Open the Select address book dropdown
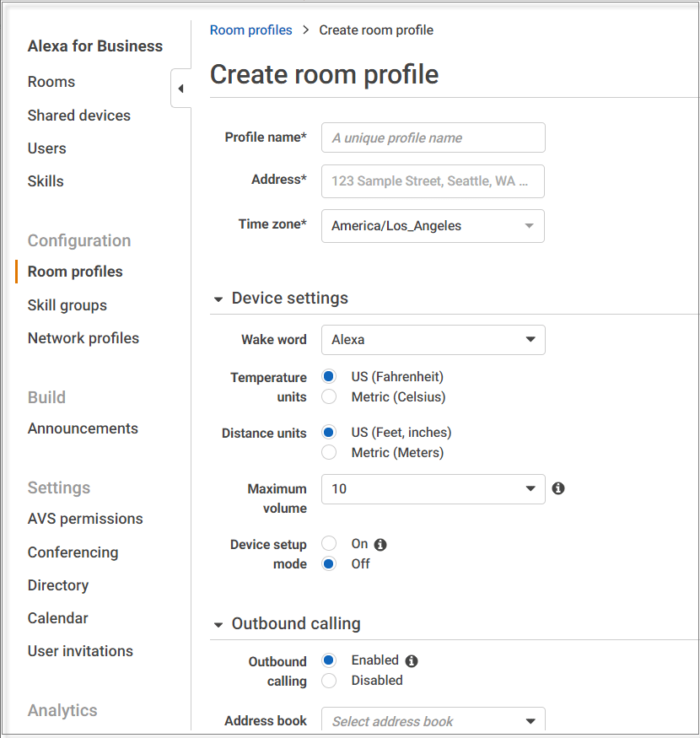The width and height of the screenshot is (700, 738). 433,720
